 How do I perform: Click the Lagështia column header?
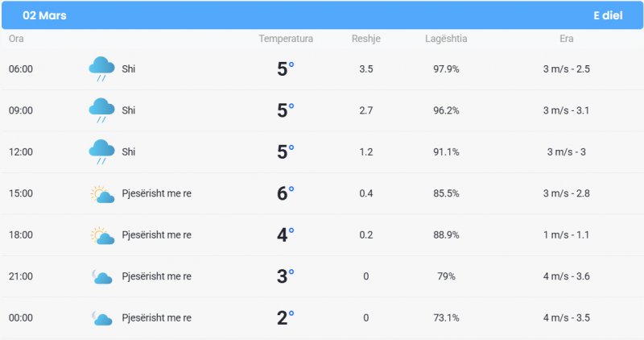pos(446,39)
